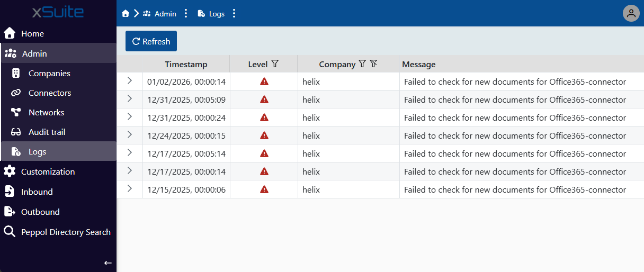
Task: Expand the 12/15/2025, 00:00:06 log row
Action: point(130,188)
